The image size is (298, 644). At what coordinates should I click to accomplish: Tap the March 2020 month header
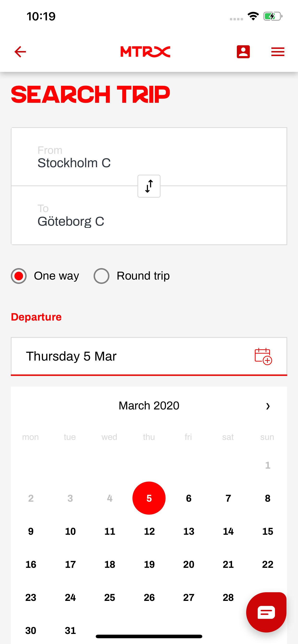149,406
